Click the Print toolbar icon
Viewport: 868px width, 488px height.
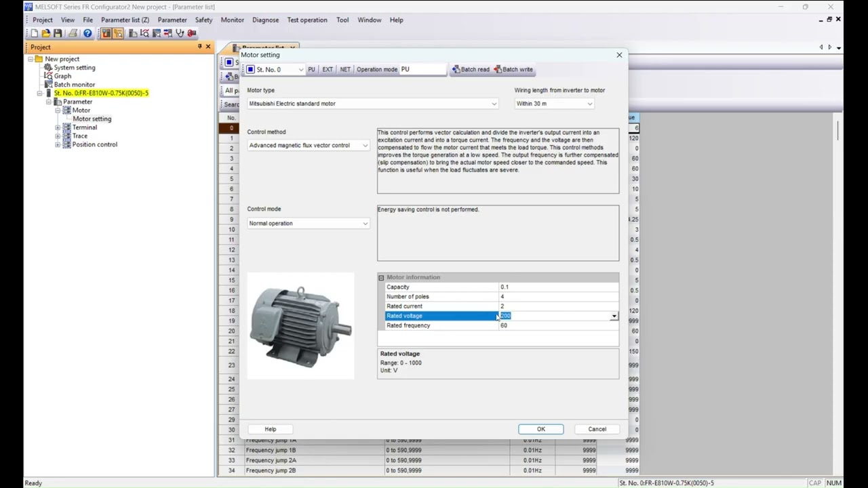(73, 33)
